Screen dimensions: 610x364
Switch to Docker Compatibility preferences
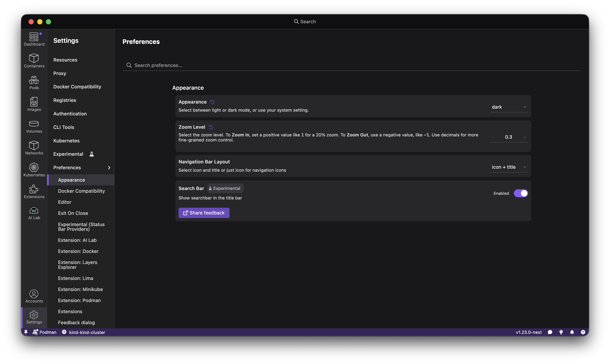81,191
